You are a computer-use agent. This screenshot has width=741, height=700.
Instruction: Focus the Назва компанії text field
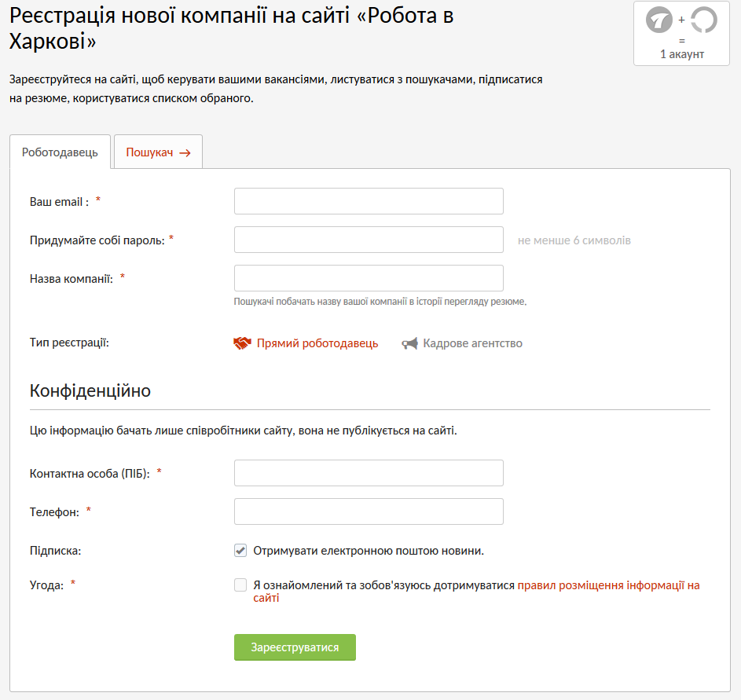point(369,278)
